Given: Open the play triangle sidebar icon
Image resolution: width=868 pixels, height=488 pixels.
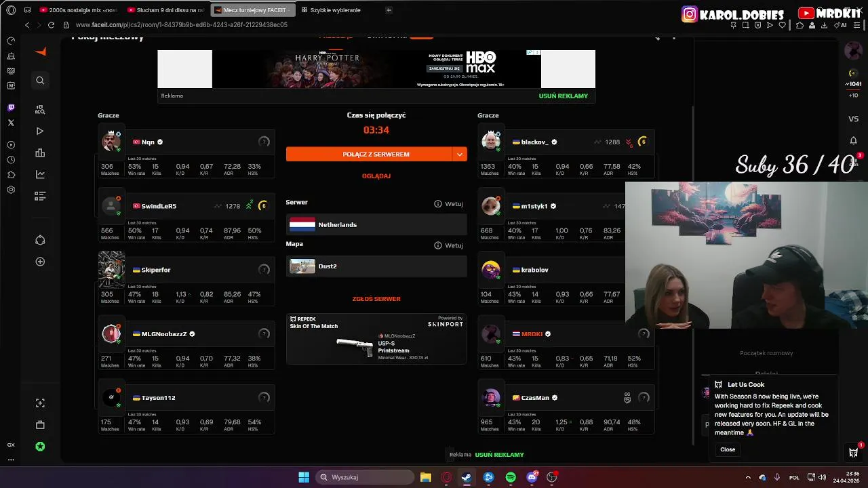Looking at the screenshot, I should click(x=40, y=131).
